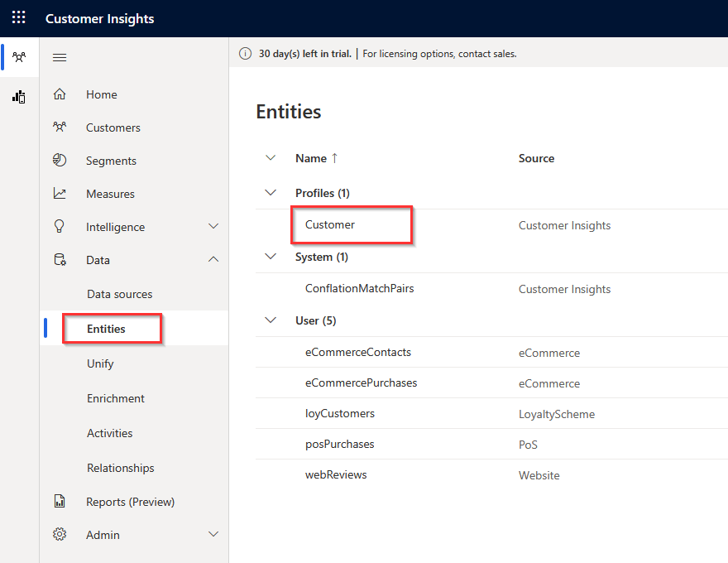The width and height of the screenshot is (728, 563).
Task: Toggle the hamburger navigation menu
Action: [60, 57]
